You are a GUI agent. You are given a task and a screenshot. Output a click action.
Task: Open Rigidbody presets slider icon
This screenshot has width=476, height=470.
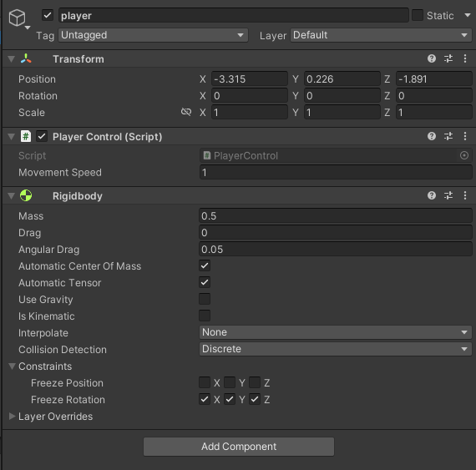[448, 195]
